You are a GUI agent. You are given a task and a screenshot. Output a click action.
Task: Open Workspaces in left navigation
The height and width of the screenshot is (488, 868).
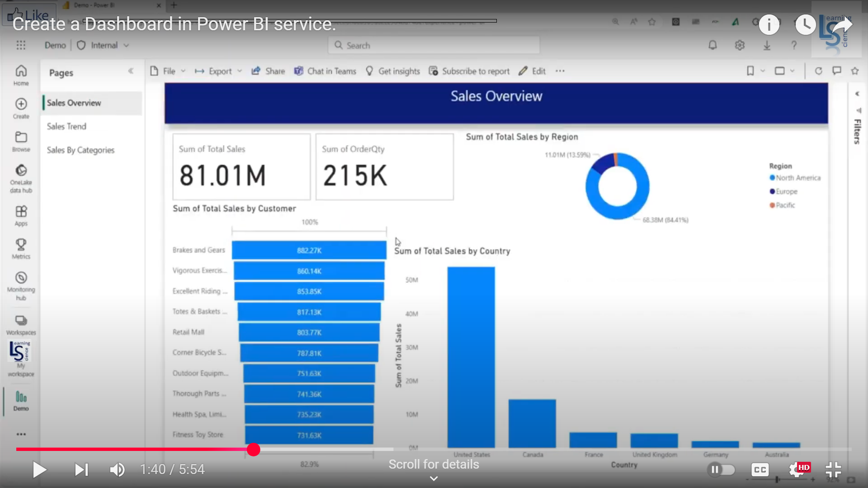click(x=21, y=325)
